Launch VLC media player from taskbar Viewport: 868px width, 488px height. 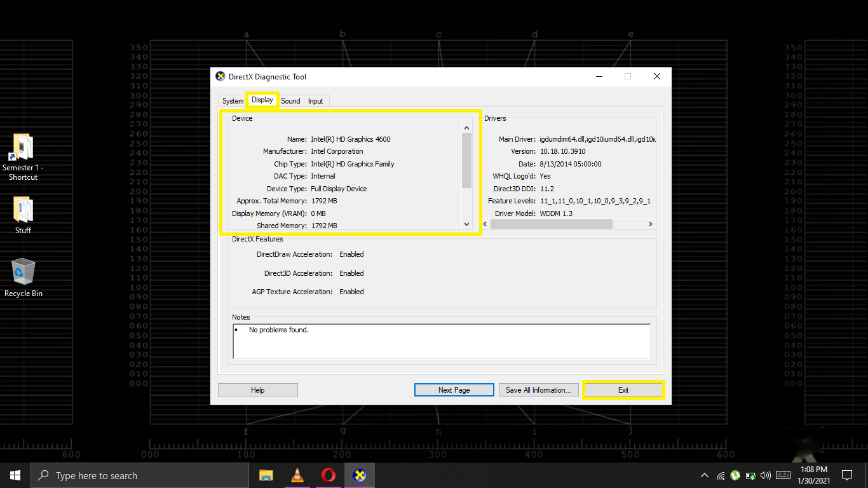point(297,475)
